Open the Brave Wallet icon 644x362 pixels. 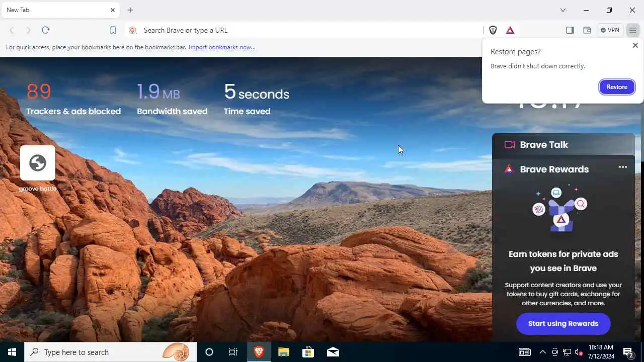point(587,30)
